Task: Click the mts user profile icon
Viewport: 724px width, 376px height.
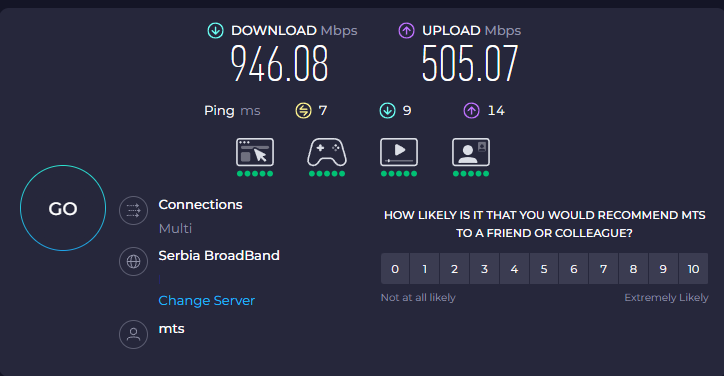Action: [133, 334]
